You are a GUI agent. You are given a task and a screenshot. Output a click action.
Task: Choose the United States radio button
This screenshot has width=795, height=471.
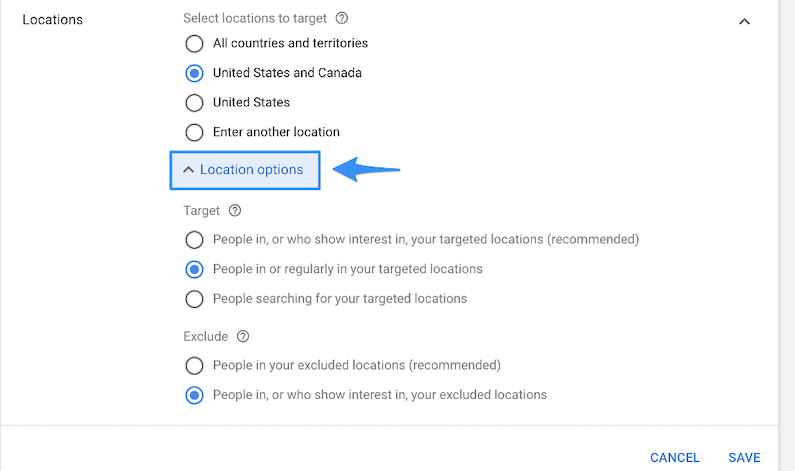pos(194,103)
